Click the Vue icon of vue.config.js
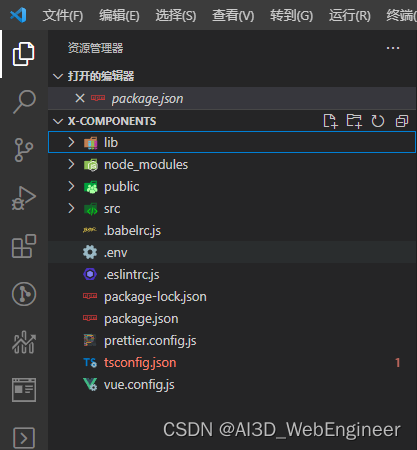The image size is (417, 450). [x=90, y=384]
